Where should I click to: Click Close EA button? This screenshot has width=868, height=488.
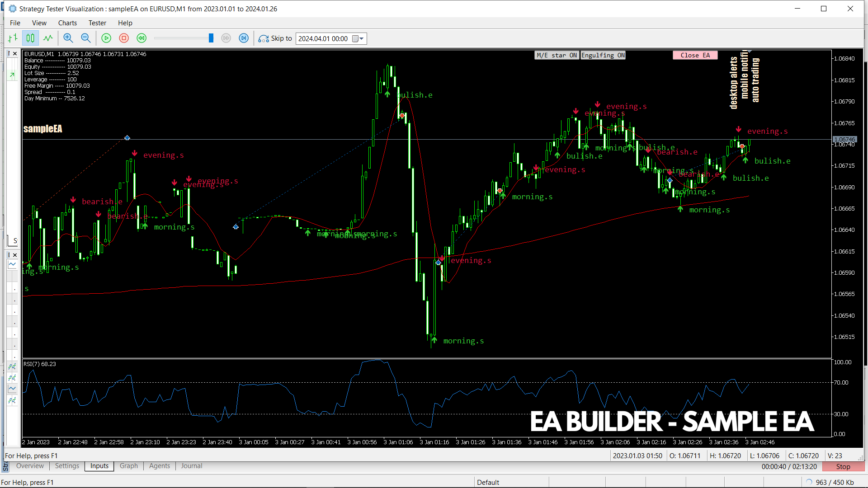(x=694, y=55)
